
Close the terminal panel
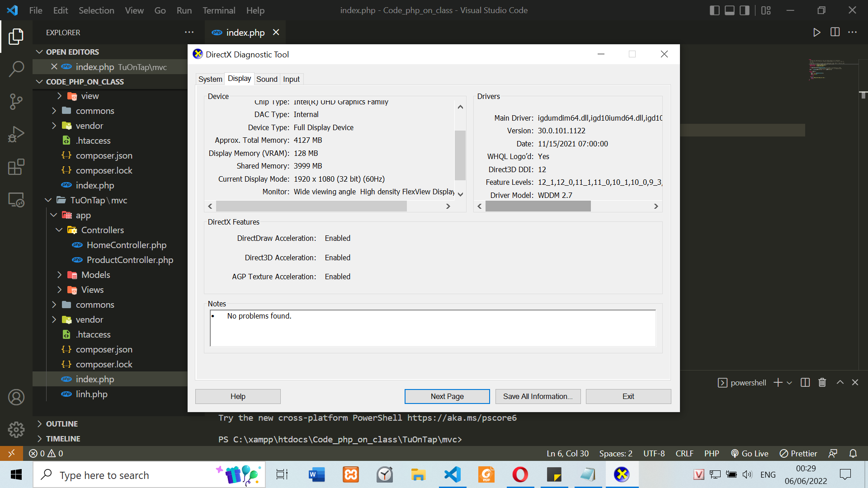(855, 383)
